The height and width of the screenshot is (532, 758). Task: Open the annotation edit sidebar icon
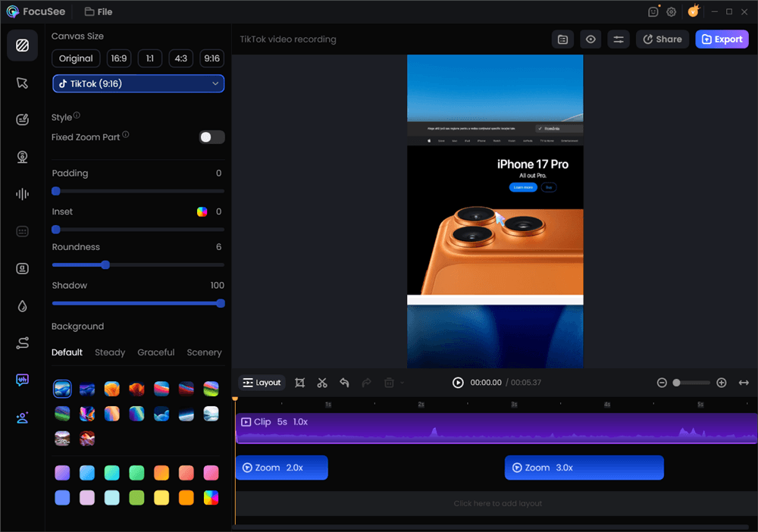[x=22, y=120]
